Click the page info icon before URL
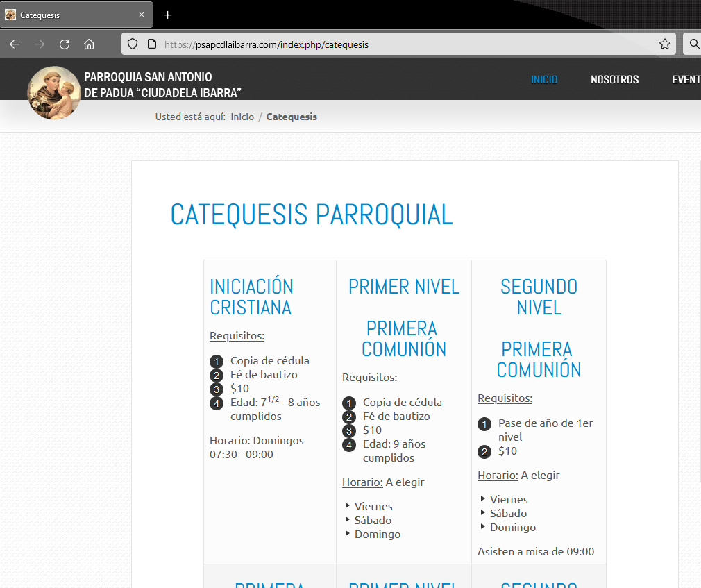Image resolution: width=701 pixels, height=588 pixels. 152,44
